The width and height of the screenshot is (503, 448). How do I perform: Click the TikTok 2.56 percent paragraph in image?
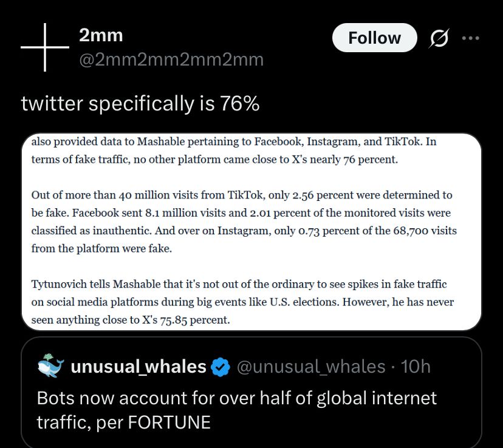pyautogui.click(x=244, y=222)
